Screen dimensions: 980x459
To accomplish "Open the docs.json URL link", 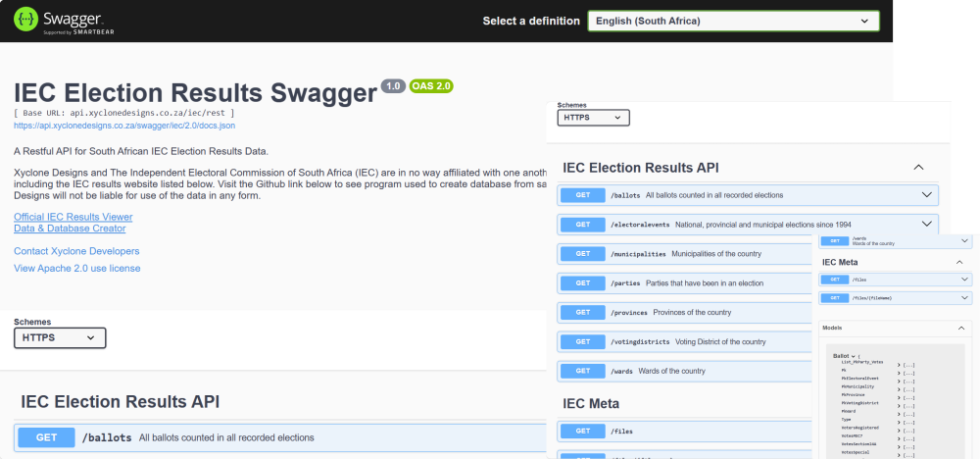I will [124, 126].
